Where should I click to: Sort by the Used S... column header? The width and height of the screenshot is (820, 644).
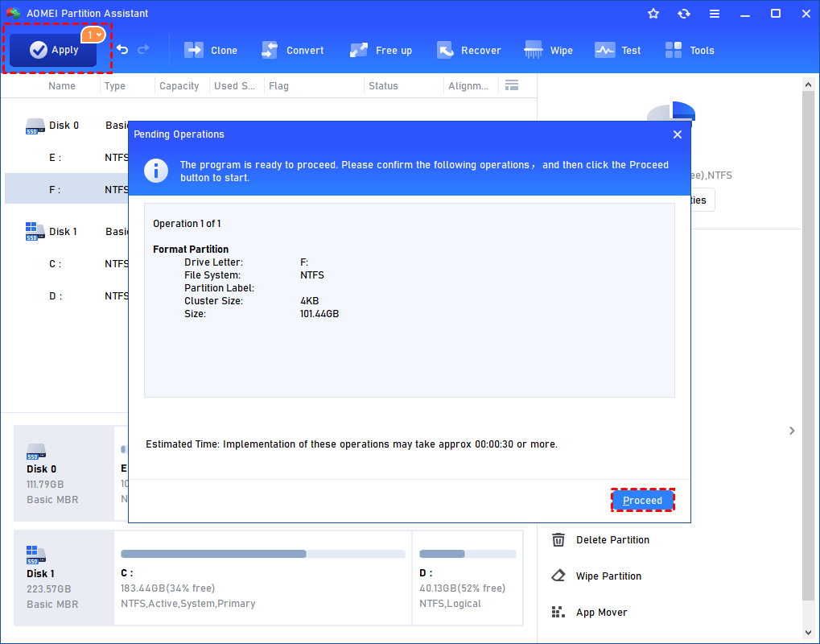[234, 86]
